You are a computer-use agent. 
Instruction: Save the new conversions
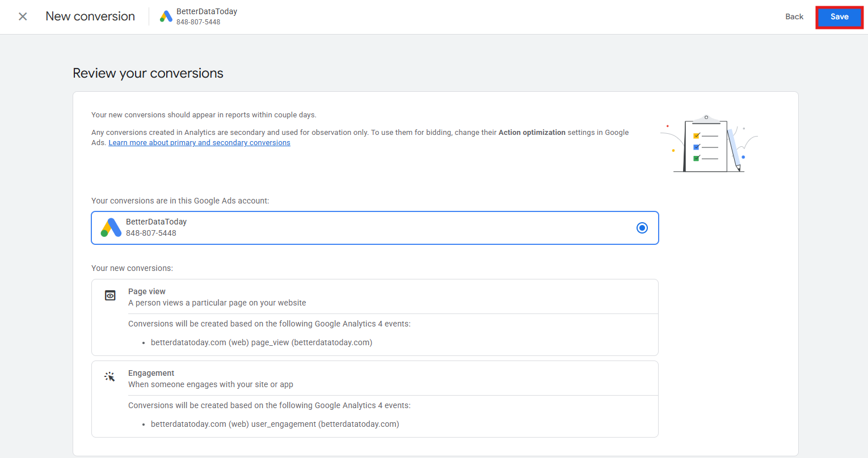coord(840,17)
